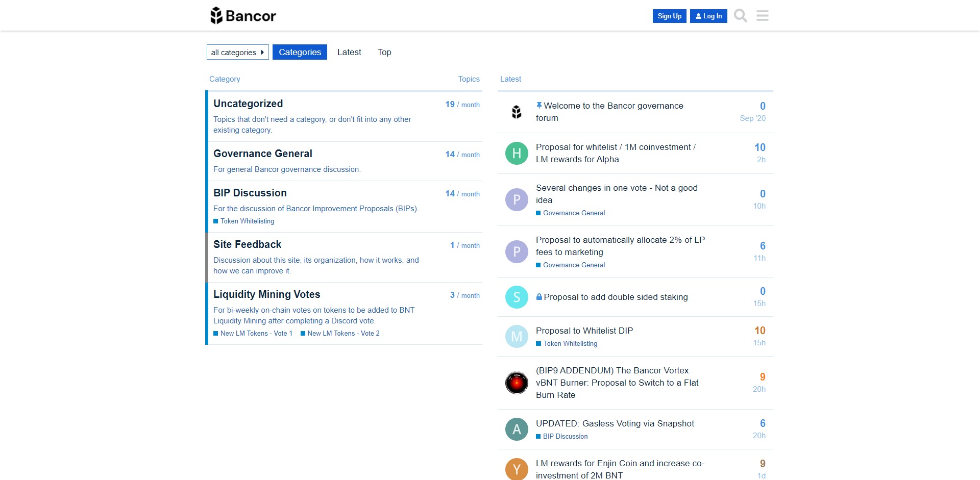The image size is (980, 480).
Task: Expand the all categories dropdown
Action: click(x=237, y=52)
